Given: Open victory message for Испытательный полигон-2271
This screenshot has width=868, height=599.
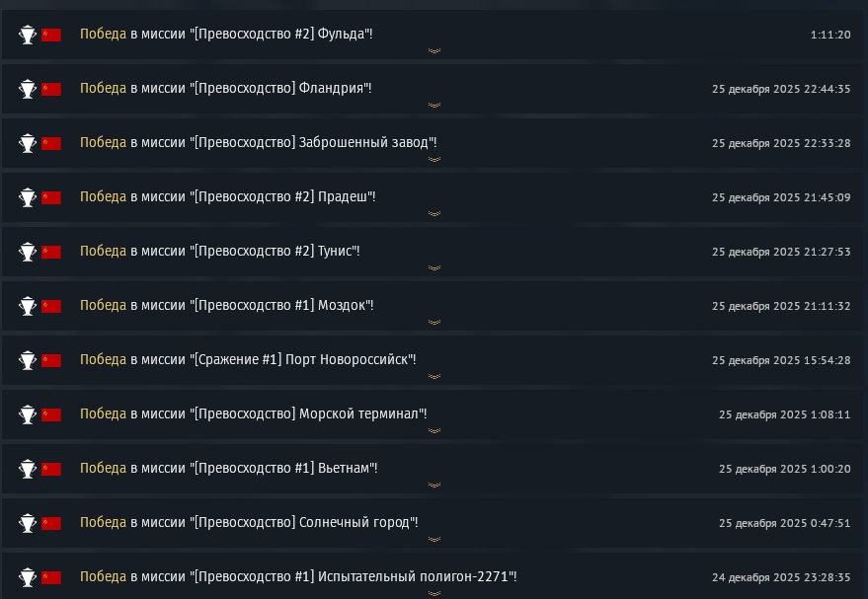Looking at the screenshot, I should click(x=298, y=576).
